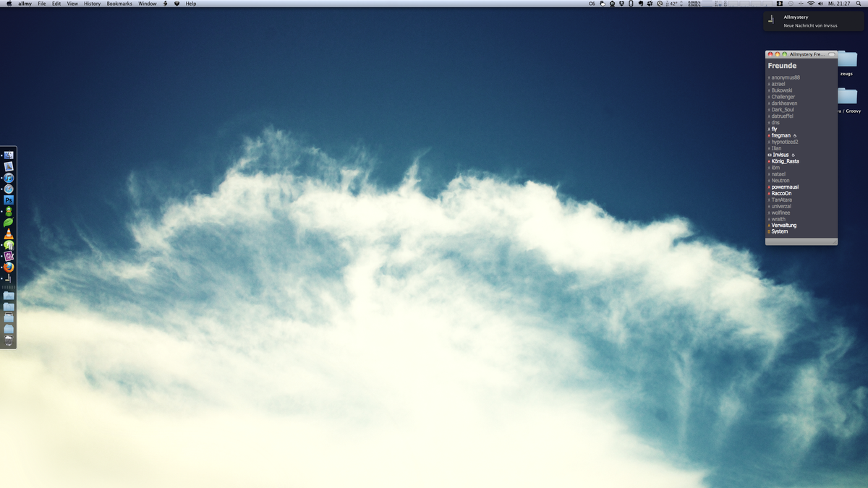Image resolution: width=868 pixels, height=488 pixels.
Task: Open chat with RaccoOn
Action: tap(781, 193)
